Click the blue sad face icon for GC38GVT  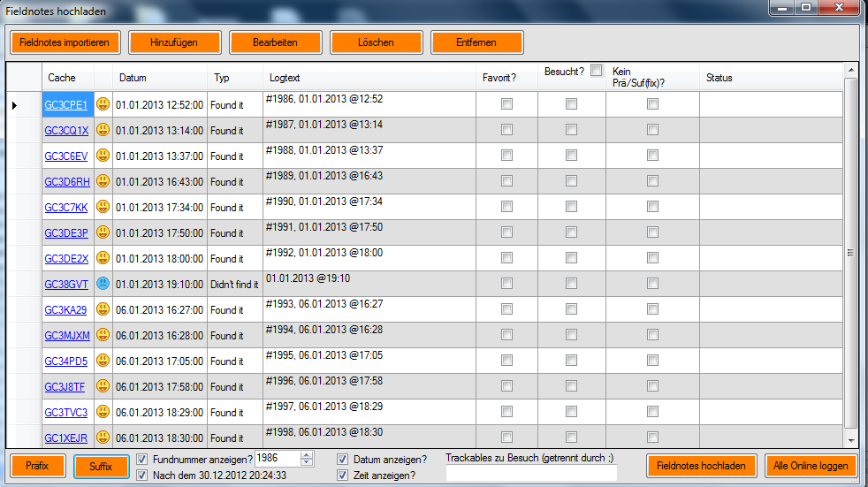[103, 284]
